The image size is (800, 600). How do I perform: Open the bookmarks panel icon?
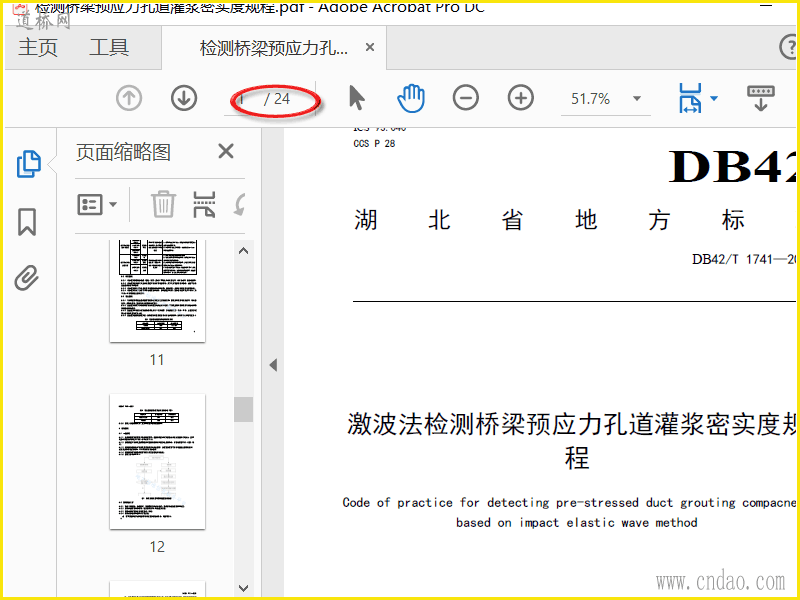[x=27, y=222]
